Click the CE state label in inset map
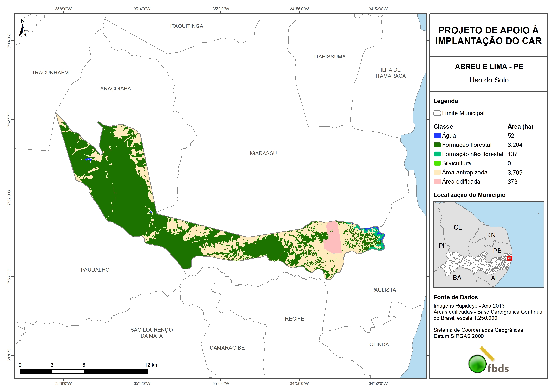The image size is (555, 392). tap(458, 227)
